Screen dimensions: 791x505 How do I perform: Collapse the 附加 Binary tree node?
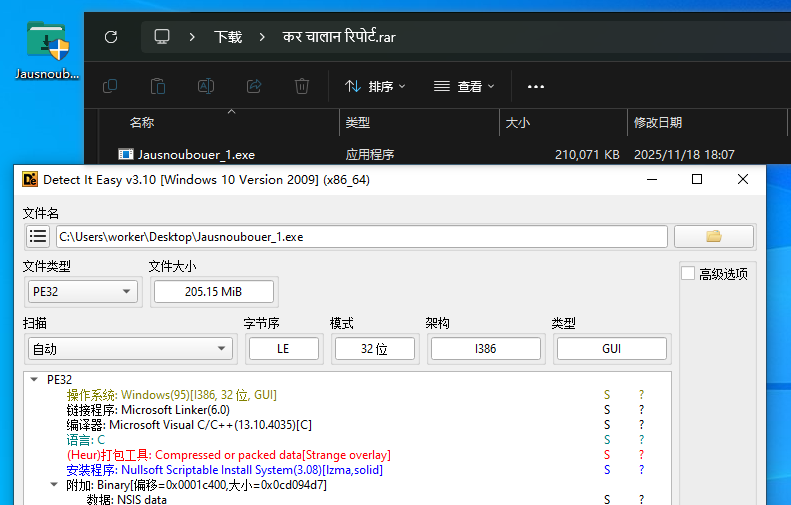[x=54, y=485]
